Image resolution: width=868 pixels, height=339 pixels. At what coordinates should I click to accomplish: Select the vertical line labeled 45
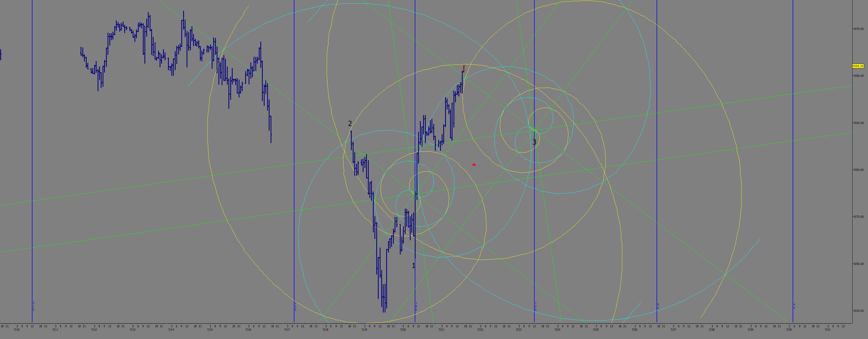[793, 161]
